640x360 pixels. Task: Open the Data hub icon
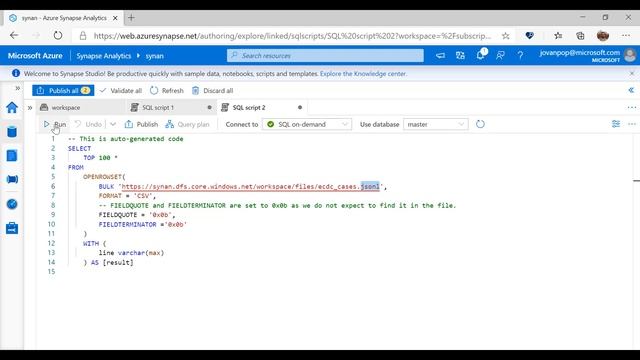click(12, 131)
